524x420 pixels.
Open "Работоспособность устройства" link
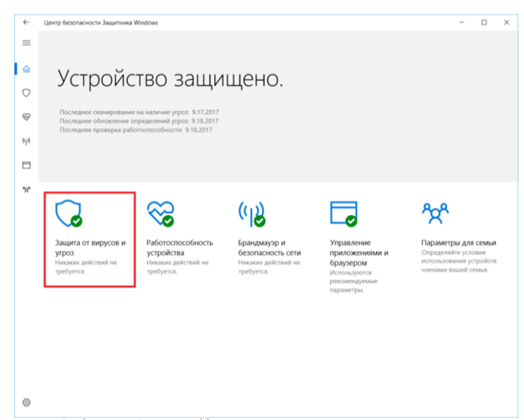pos(180,247)
